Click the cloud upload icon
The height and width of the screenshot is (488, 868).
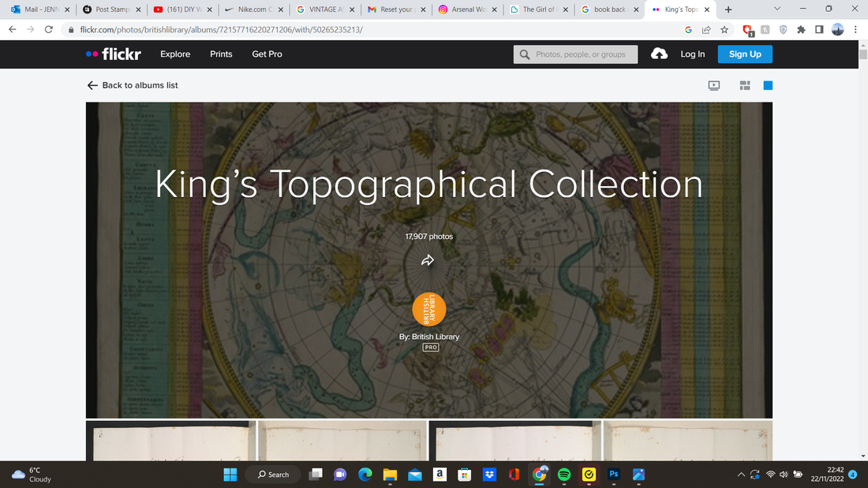(659, 54)
